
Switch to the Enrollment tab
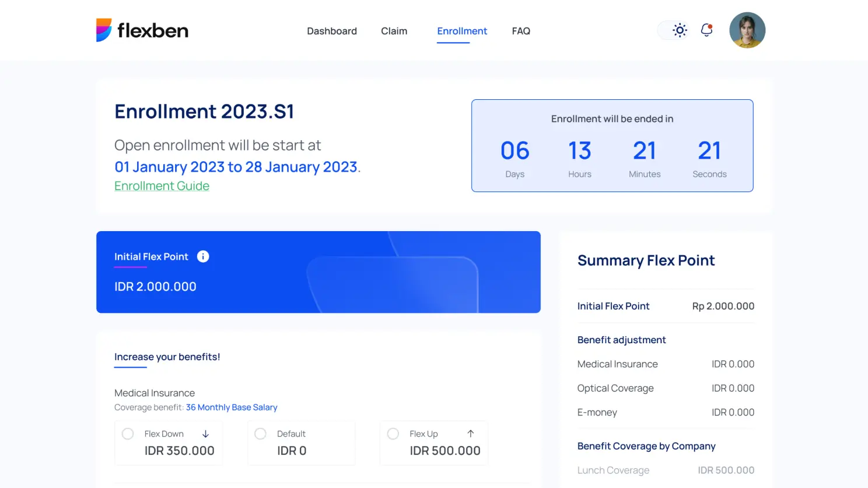coord(462,31)
